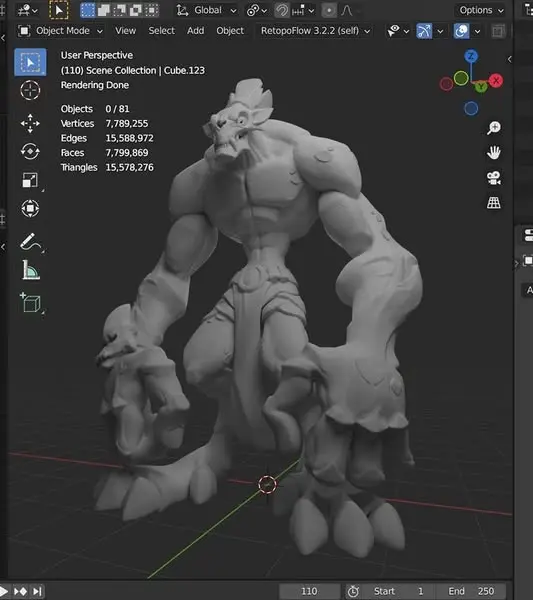Jump to the end frame button

coord(37,591)
